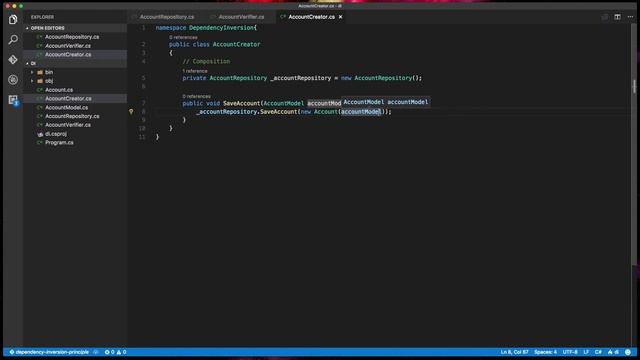
Task: Open AccountVerifier.cs under di folder
Action: click(x=68, y=125)
